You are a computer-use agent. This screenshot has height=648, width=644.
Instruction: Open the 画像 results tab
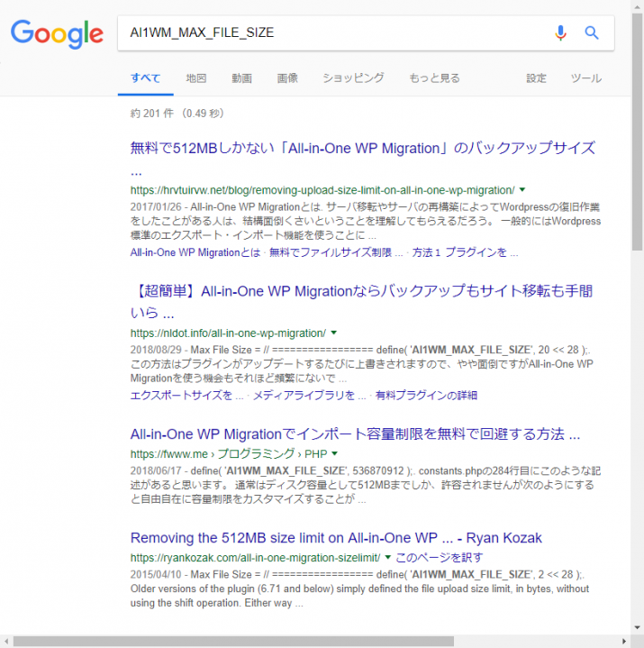(287, 78)
